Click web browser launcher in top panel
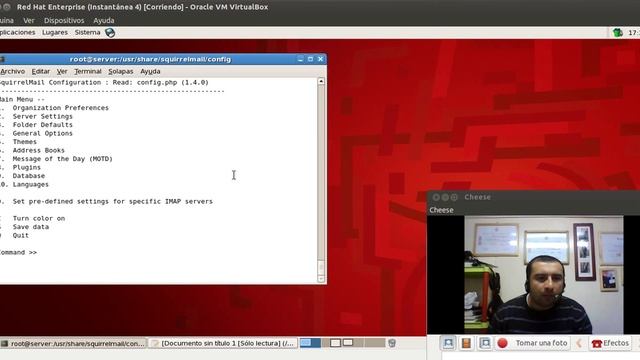Screen dimensions: 640x360 pyautogui.click(x=110, y=33)
